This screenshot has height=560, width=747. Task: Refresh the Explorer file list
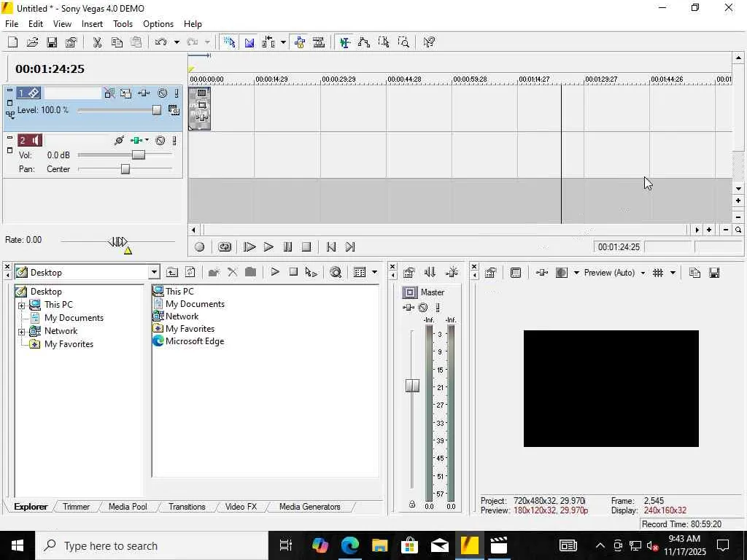click(190, 273)
